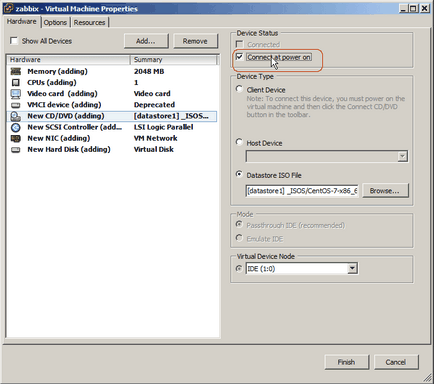Click the New NIC network icon
The image size is (434, 384).
pyautogui.click(x=16, y=138)
